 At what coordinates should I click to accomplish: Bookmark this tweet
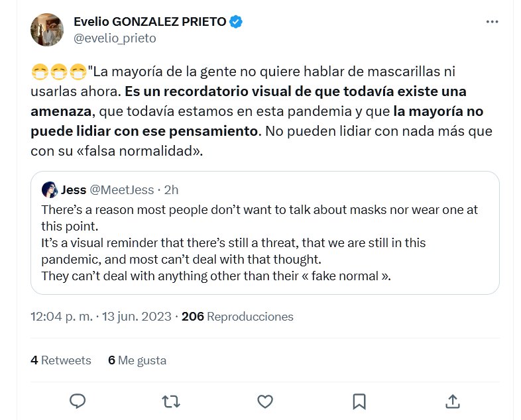pyautogui.click(x=359, y=401)
